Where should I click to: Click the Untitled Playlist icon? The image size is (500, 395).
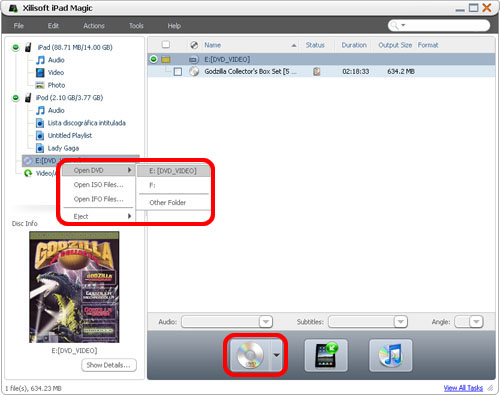pyautogui.click(x=40, y=136)
